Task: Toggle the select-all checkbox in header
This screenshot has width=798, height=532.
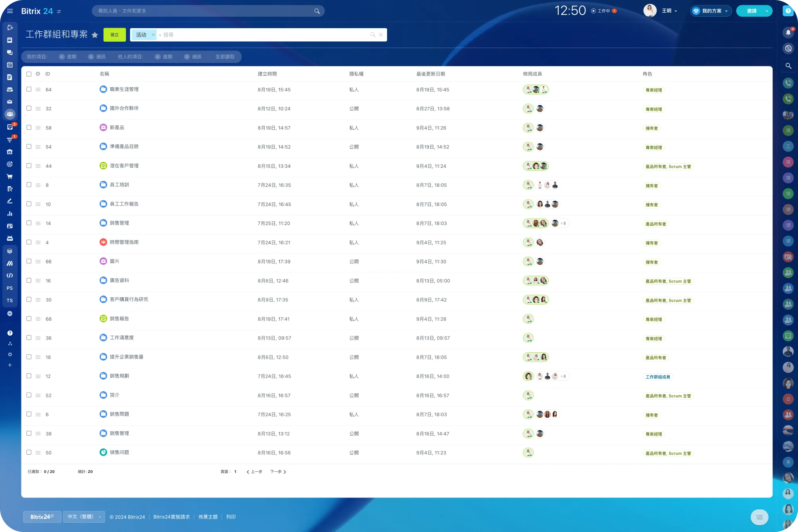Action: coord(29,74)
